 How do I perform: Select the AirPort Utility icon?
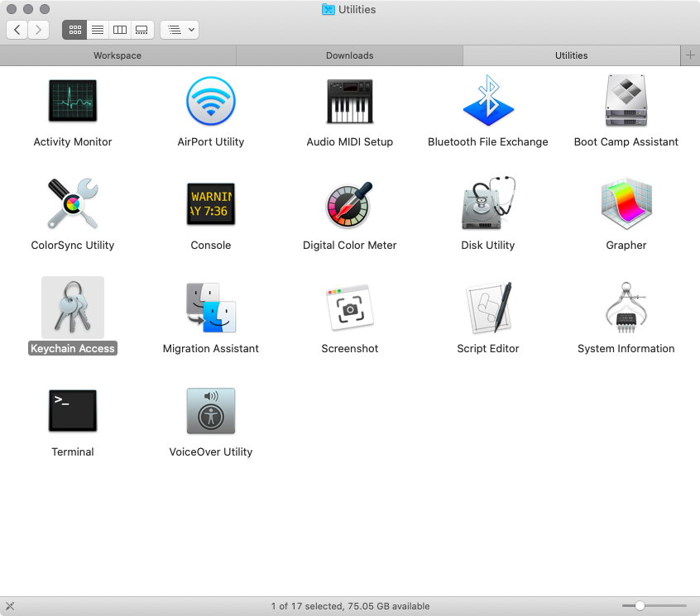pos(211,102)
